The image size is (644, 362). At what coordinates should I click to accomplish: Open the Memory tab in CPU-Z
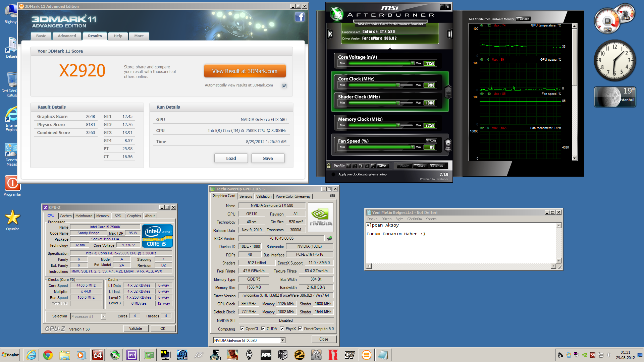coord(103,216)
